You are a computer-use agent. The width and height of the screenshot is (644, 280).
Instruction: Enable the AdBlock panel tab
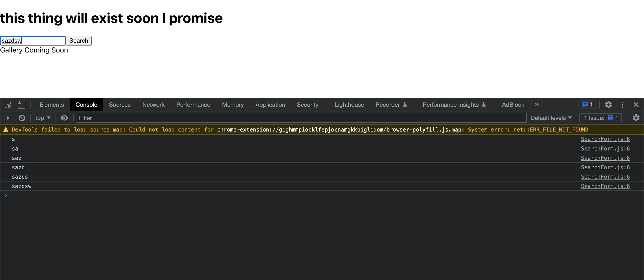pos(513,104)
